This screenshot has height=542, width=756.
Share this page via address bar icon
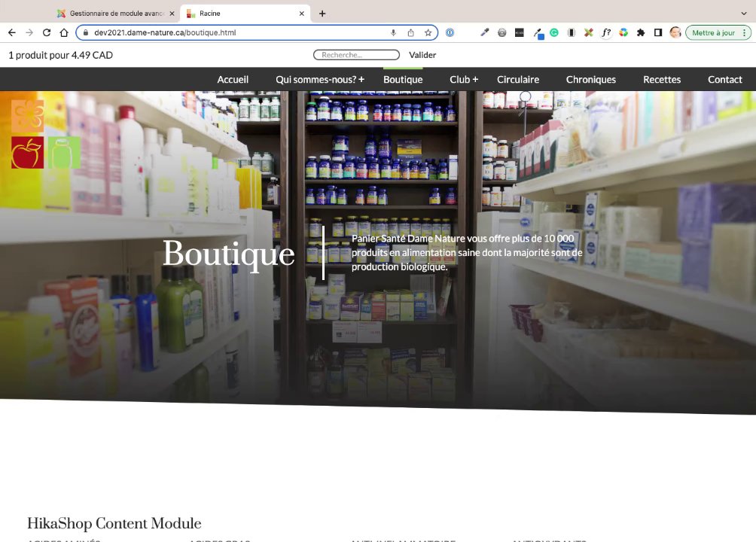click(x=411, y=33)
